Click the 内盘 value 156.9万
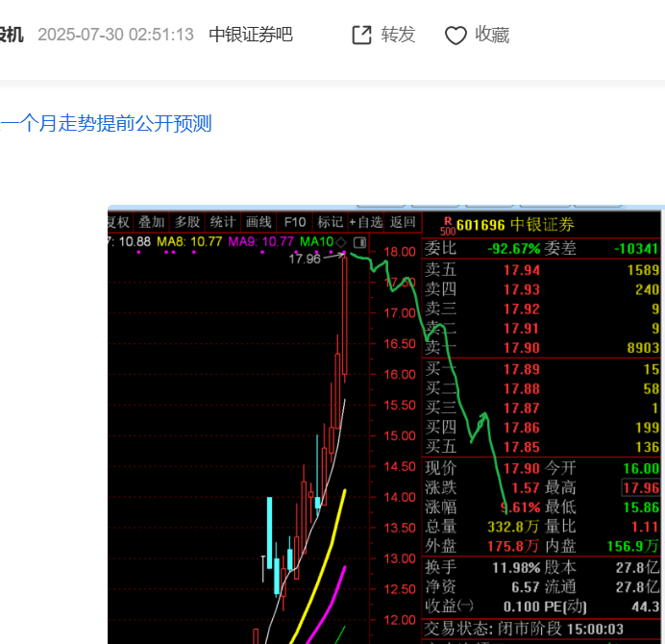 [x=632, y=546]
